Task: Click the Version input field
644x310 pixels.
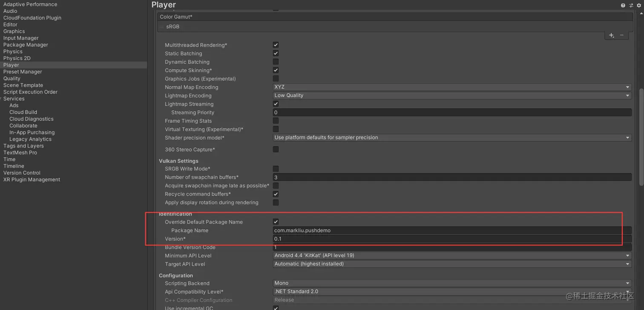Action: click(x=452, y=239)
